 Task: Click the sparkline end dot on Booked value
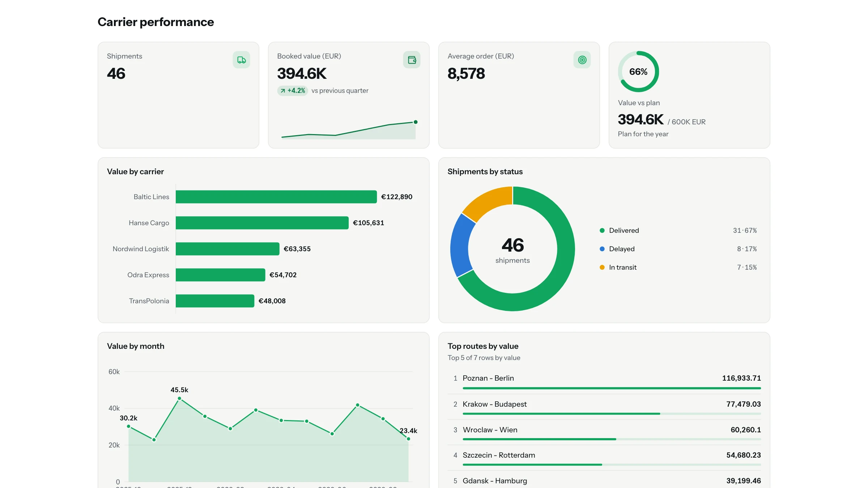(x=416, y=122)
